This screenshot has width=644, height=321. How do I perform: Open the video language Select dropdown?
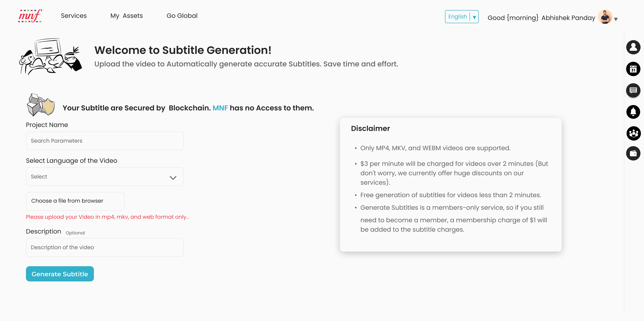105,177
